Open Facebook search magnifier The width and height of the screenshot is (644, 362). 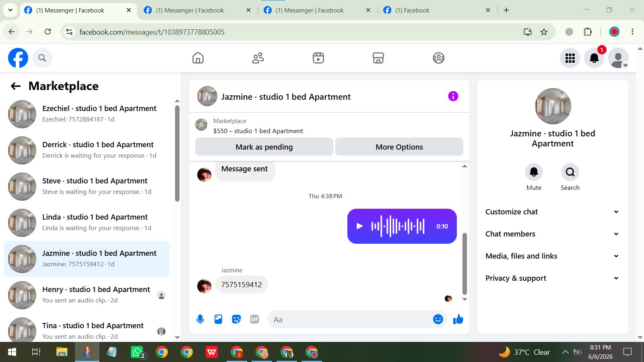[x=42, y=58]
